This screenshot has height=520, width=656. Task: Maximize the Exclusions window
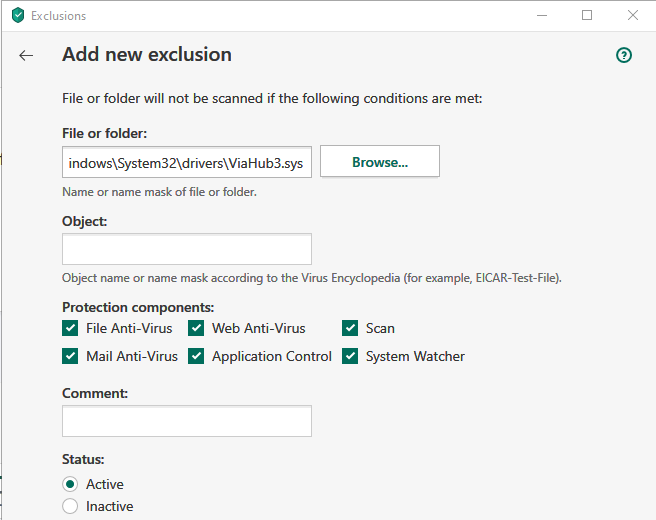pos(587,16)
